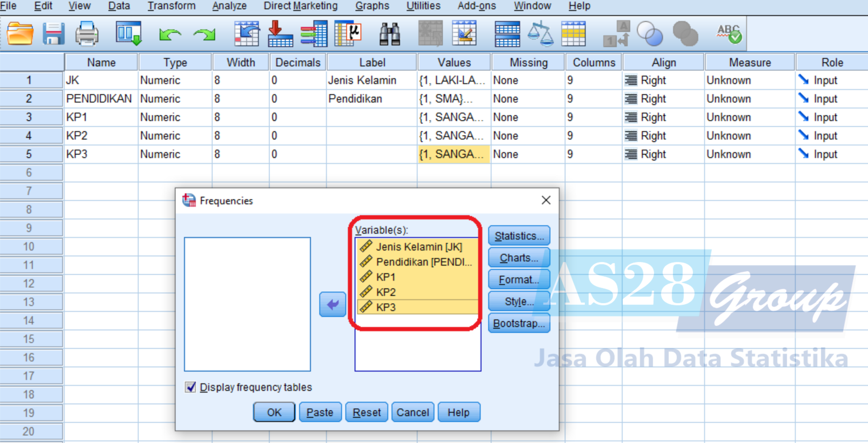Open the Analyze menu
This screenshot has width=868, height=443.
(229, 6)
